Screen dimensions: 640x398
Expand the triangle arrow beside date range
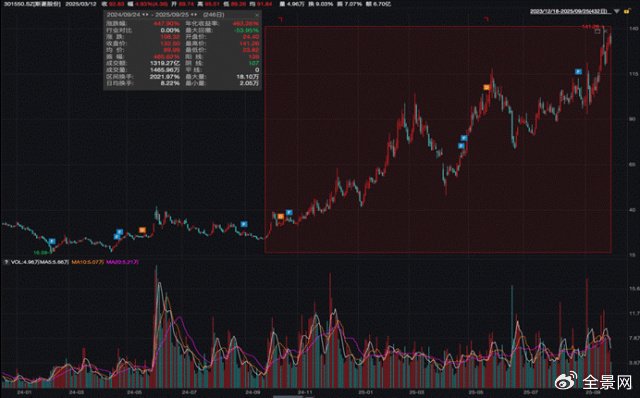[x=617, y=11]
